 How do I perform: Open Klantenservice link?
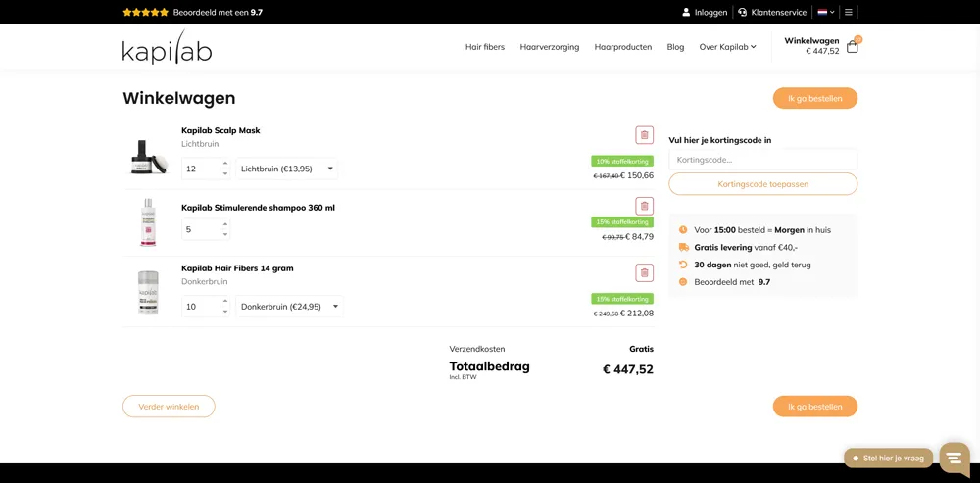pos(779,12)
